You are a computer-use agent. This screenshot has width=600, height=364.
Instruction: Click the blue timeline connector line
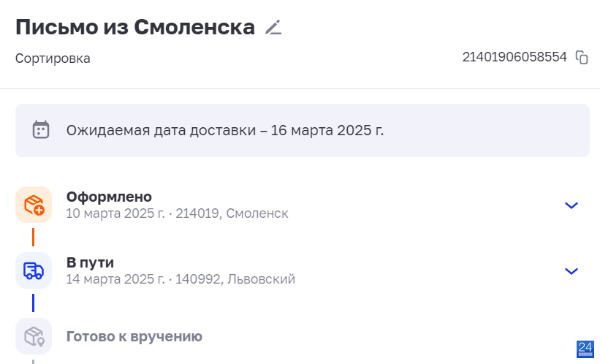click(34, 303)
